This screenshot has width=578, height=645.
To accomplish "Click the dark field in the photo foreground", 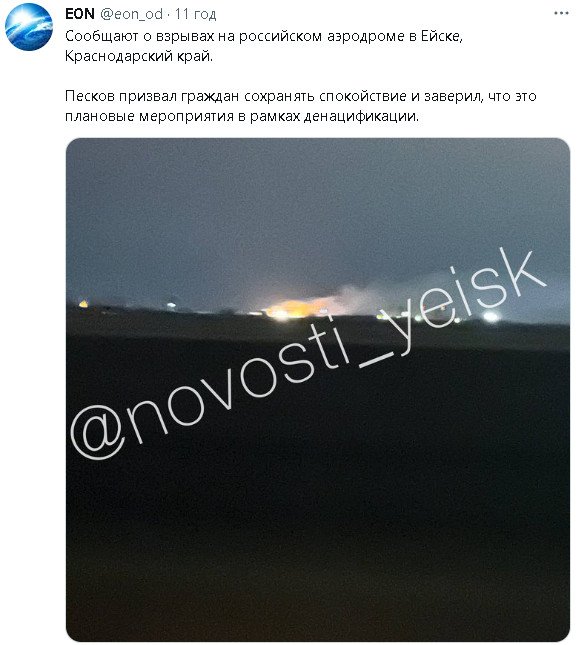I will pos(318,514).
